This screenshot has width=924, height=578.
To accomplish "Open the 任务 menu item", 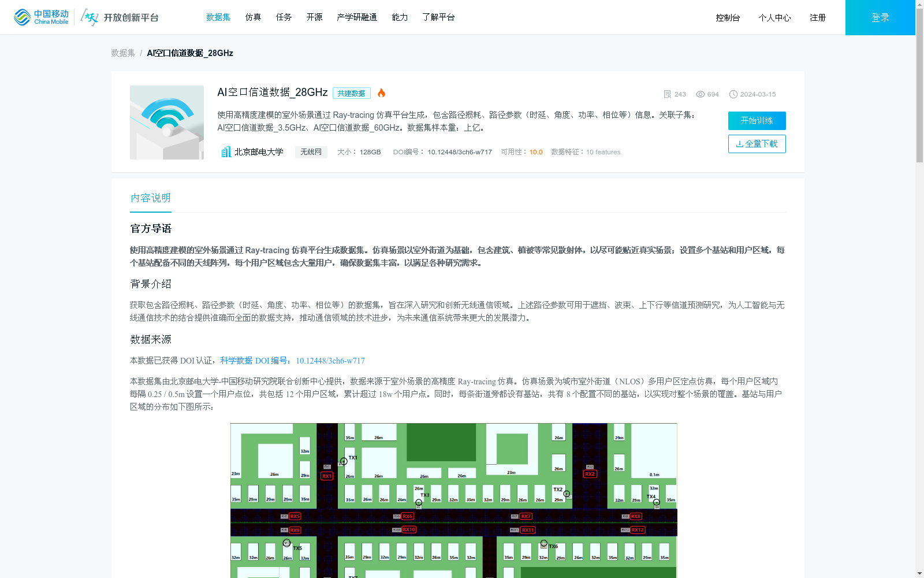I will (284, 17).
